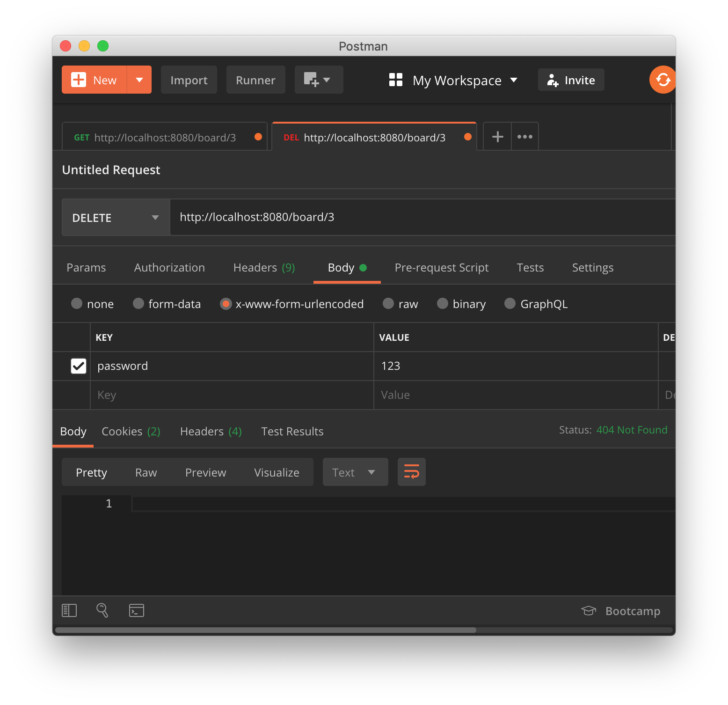Click the Import button
Screen dimensions: 728x705
pos(189,80)
